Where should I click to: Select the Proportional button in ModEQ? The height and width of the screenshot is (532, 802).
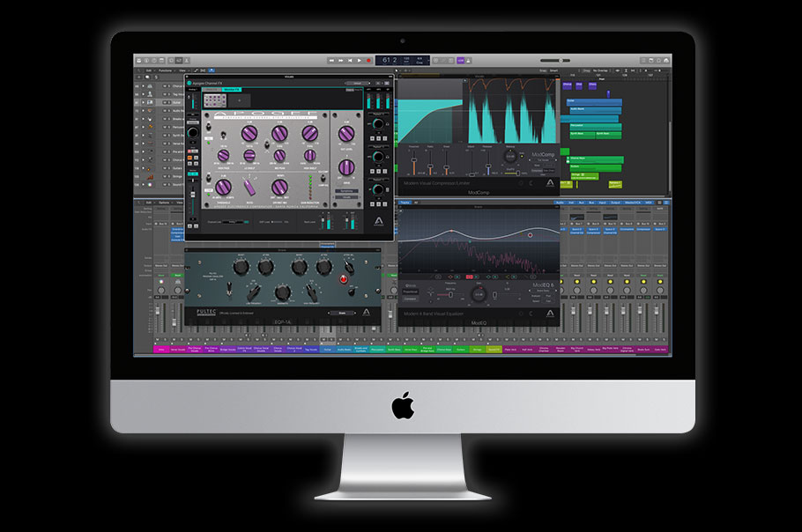[410, 292]
